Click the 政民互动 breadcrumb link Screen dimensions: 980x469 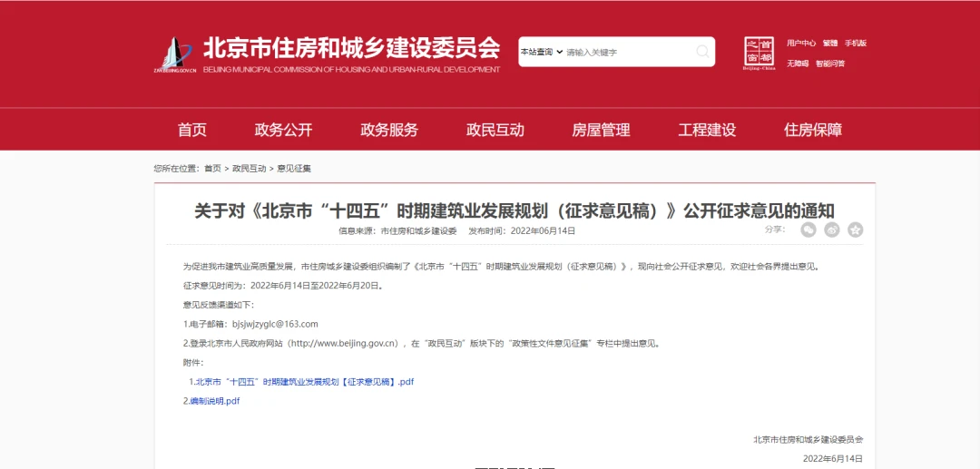pyautogui.click(x=250, y=169)
